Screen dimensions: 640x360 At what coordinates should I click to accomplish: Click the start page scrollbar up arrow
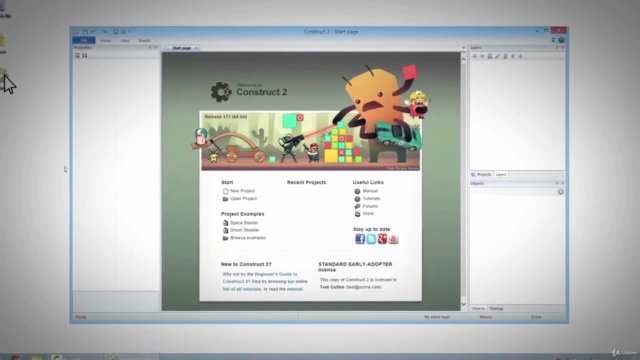(x=464, y=59)
